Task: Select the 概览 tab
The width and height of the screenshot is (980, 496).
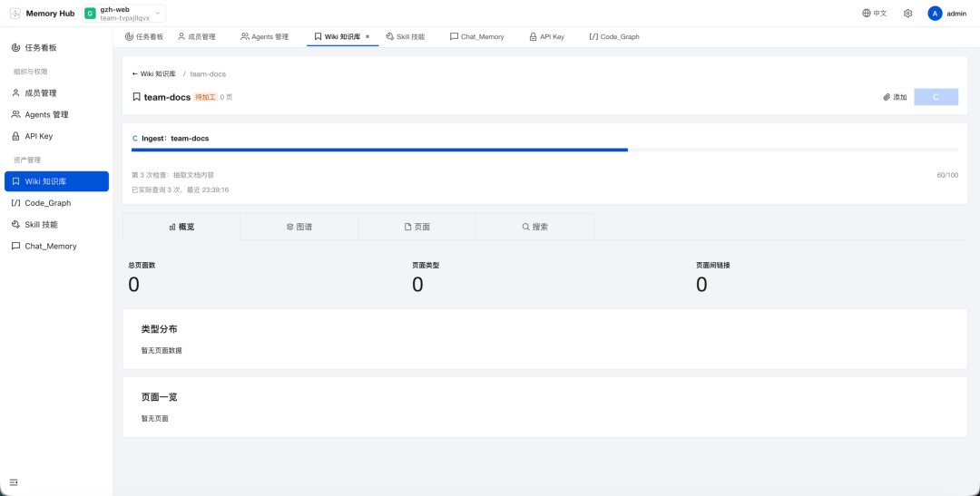Action: point(181,227)
